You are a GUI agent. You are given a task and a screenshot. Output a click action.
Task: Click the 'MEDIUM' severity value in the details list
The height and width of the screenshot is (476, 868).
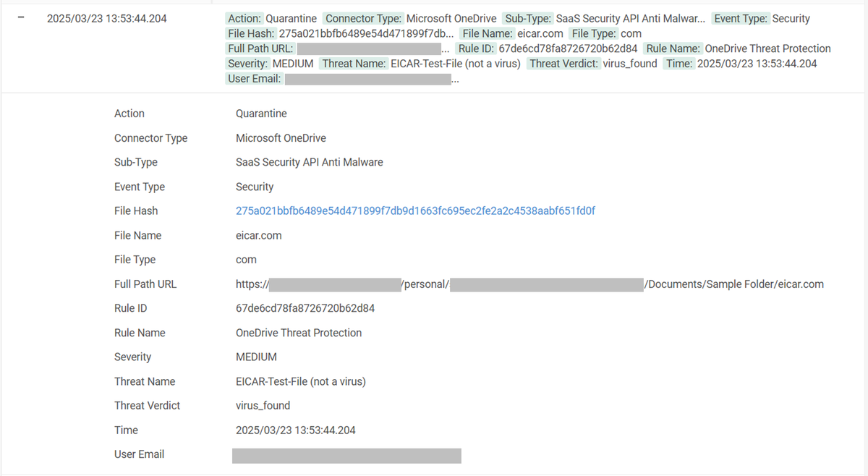(x=256, y=357)
